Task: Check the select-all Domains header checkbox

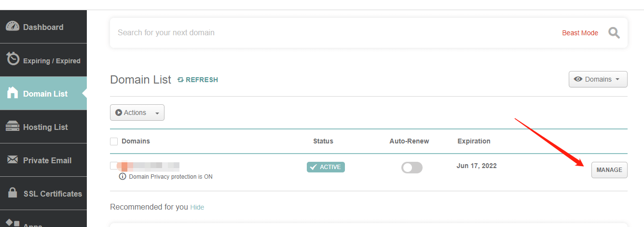Action: click(114, 142)
